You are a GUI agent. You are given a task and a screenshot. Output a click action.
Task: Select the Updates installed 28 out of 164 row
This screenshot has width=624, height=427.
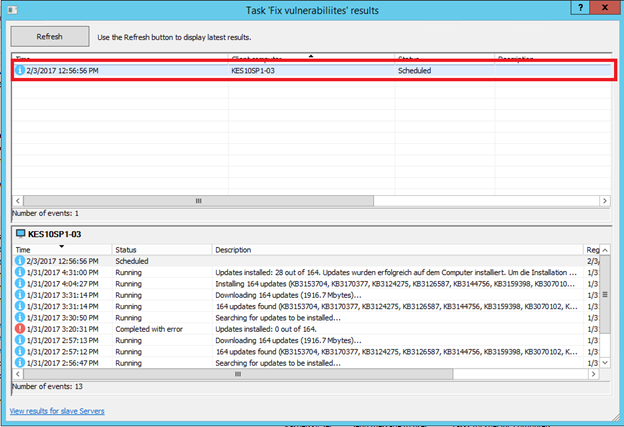click(x=300, y=272)
